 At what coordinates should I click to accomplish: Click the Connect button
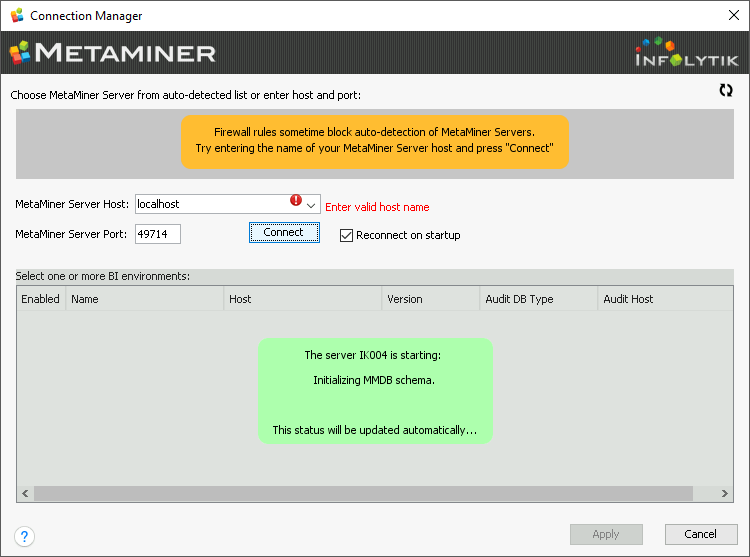284,232
